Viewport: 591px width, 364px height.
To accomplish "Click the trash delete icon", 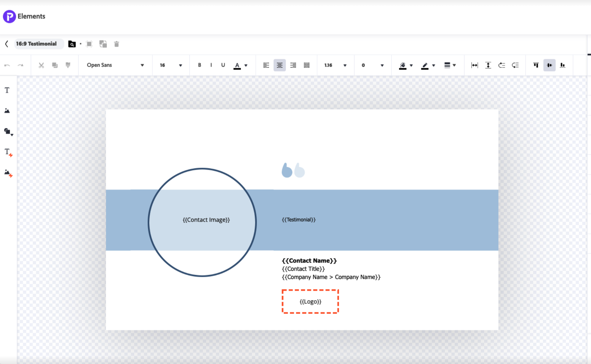I will (116, 44).
